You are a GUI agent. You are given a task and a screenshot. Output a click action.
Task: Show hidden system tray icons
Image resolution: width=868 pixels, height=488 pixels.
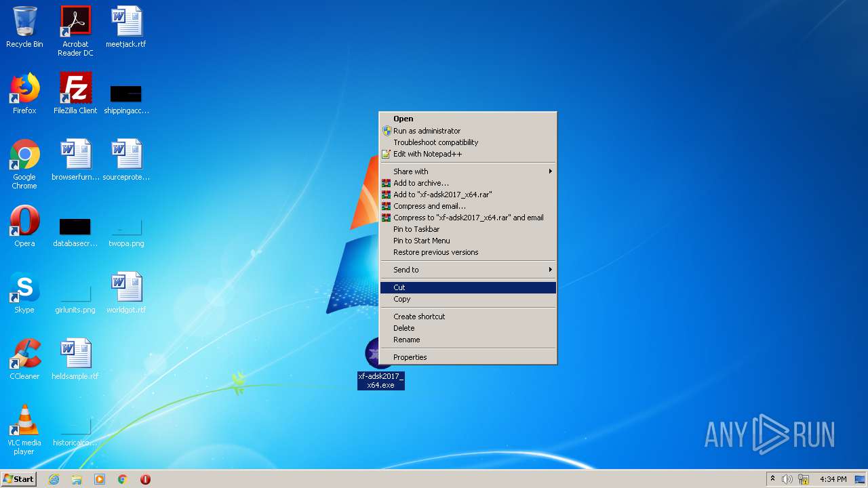(772, 479)
